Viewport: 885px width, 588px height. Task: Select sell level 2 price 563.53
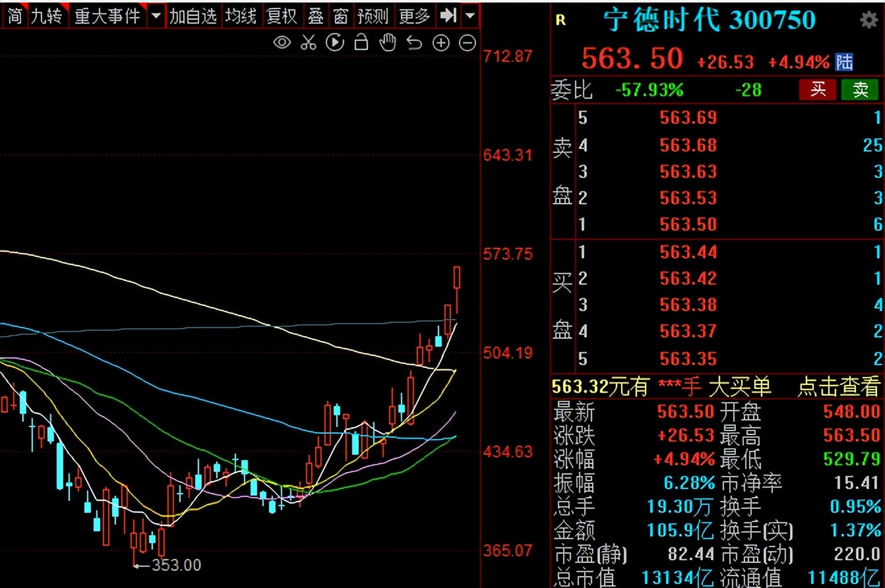click(688, 198)
